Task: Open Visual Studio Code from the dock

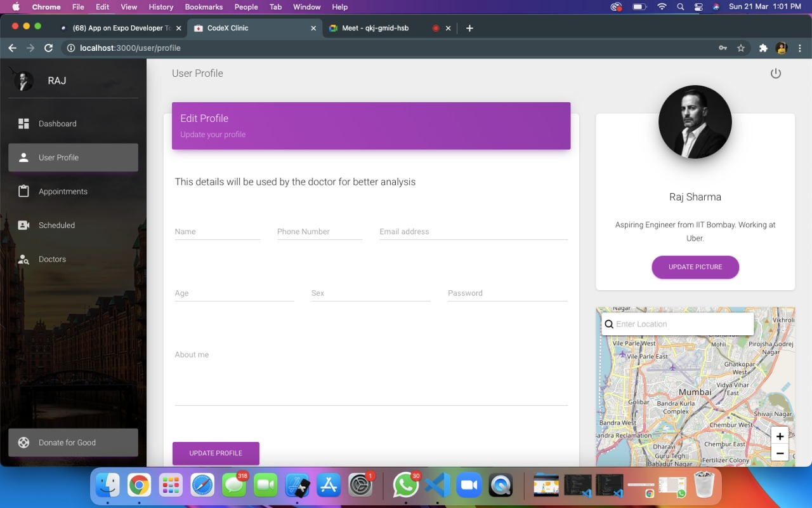Action: pyautogui.click(x=437, y=486)
